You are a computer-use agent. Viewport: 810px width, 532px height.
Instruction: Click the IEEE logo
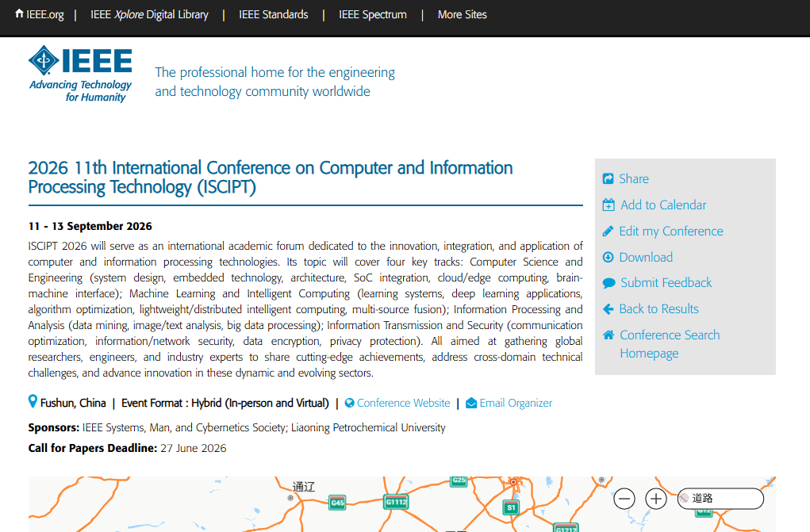coord(80,74)
